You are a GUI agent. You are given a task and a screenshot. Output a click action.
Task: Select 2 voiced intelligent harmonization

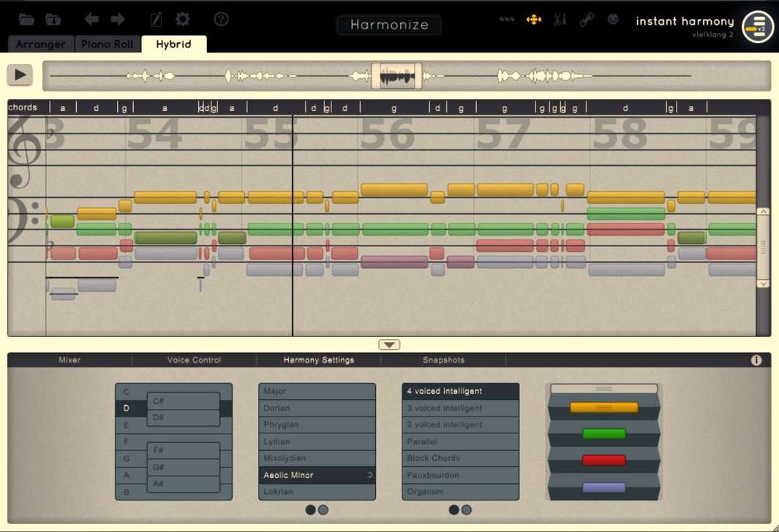tap(461, 425)
